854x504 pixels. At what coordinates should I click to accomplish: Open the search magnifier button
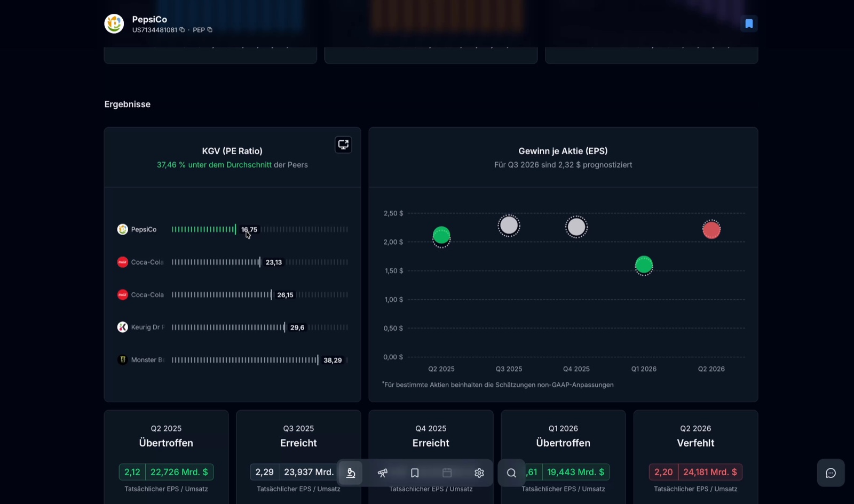(511, 473)
